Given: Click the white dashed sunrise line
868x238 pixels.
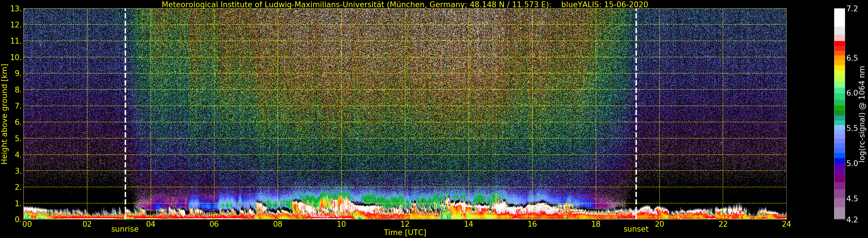Looking at the screenshot, I should pos(125,111).
